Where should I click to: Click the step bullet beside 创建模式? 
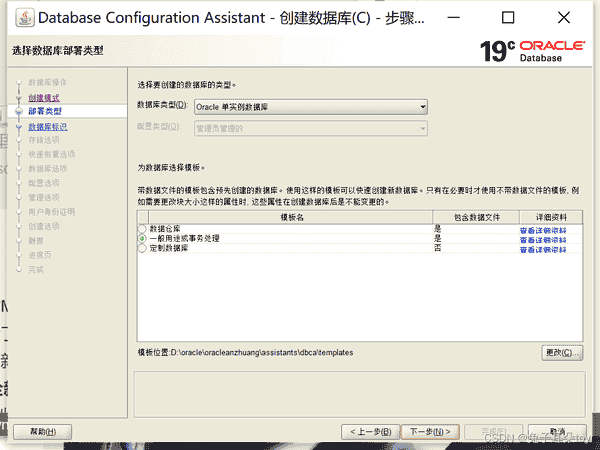[x=19, y=97]
